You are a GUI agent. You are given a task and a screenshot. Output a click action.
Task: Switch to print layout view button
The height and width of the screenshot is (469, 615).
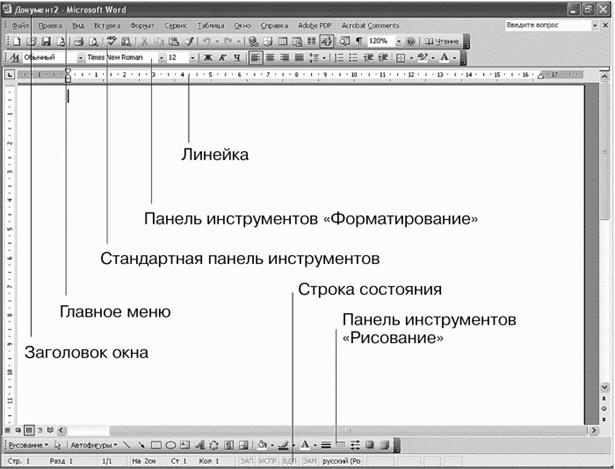coord(29,430)
